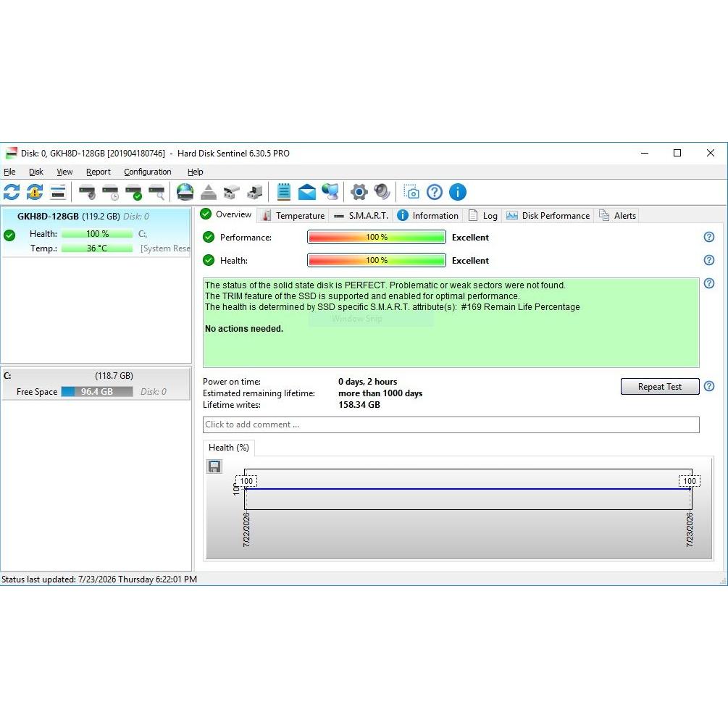Click the 'more than 1000 days' value
Image resolution: width=728 pixels, height=728 pixels.
pyautogui.click(x=380, y=393)
